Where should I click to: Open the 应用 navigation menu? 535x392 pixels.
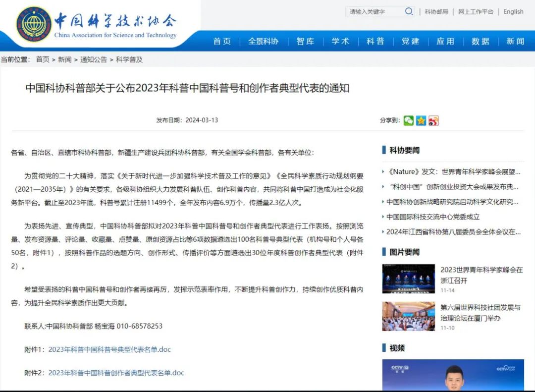tap(446, 41)
